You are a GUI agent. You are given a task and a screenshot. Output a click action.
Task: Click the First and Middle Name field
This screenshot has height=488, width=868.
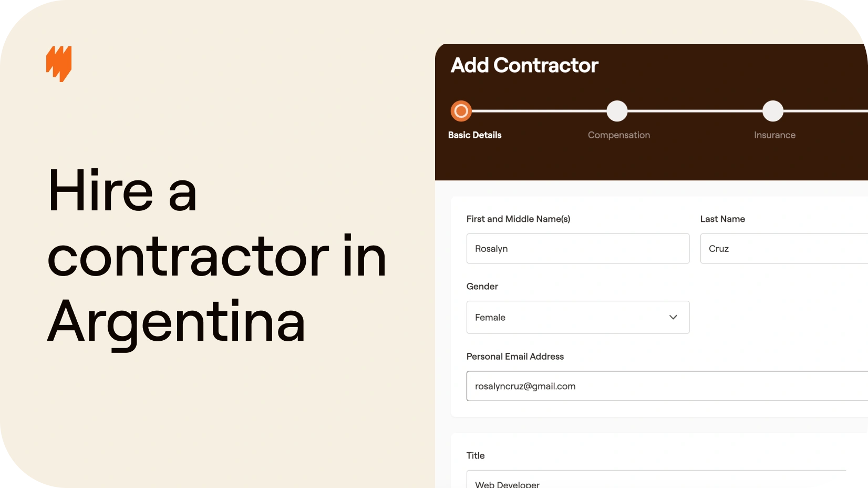point(578,249)
